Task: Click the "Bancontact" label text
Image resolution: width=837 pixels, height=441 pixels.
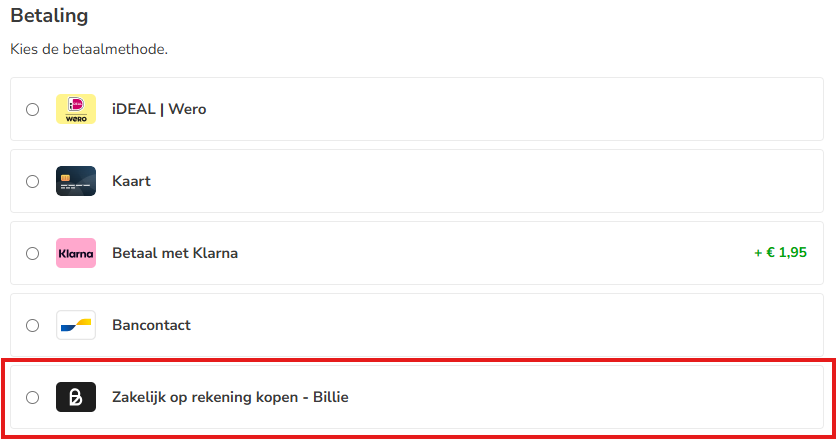Action: 151,325
